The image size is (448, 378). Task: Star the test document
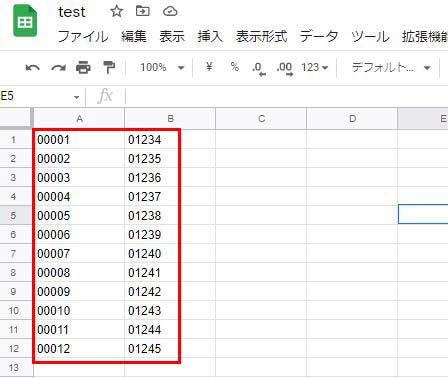(116, 12)
